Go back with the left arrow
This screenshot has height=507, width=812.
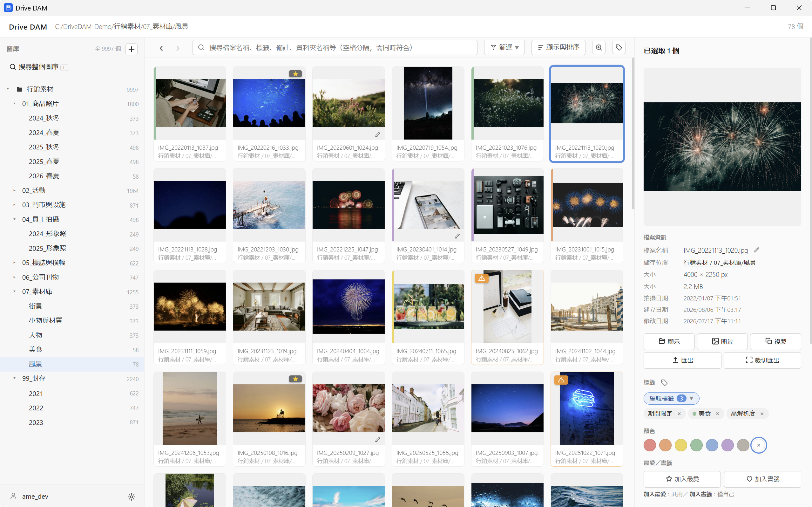pos(161,48)
